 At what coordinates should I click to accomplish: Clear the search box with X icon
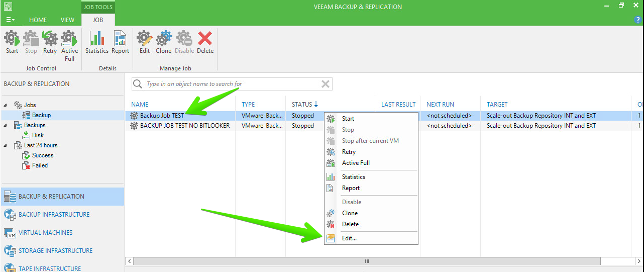point(326,84)
